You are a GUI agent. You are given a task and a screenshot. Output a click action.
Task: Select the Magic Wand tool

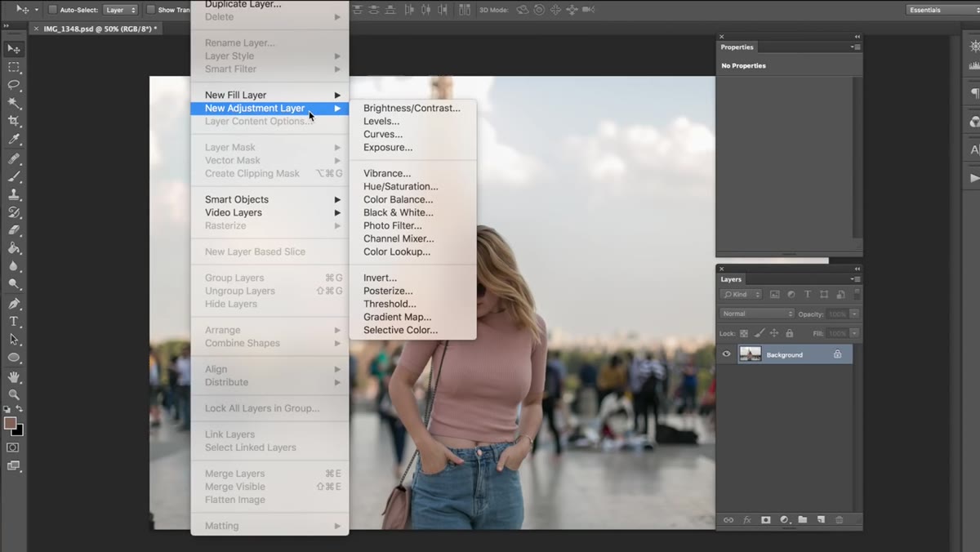click(14, 104)
